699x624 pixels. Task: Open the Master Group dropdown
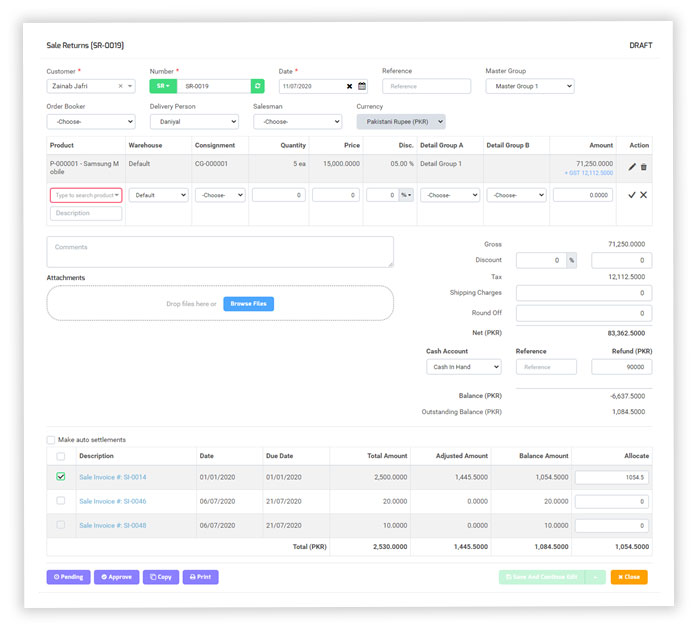coord(530,87)
